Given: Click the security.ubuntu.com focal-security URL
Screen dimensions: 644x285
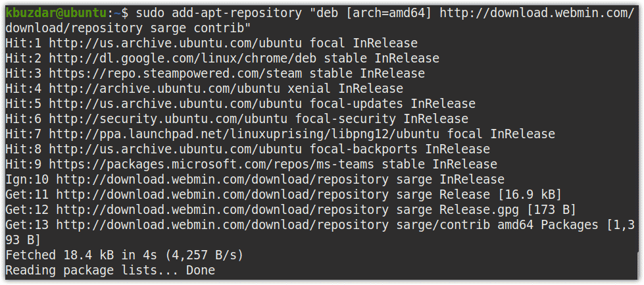Looking at the screenshot, I should point(168,119).
